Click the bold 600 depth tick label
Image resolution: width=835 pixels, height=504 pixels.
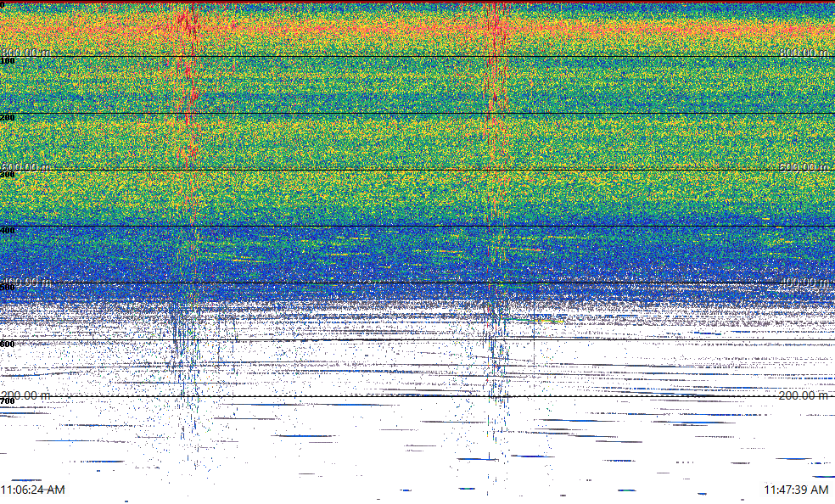point(8,344)
